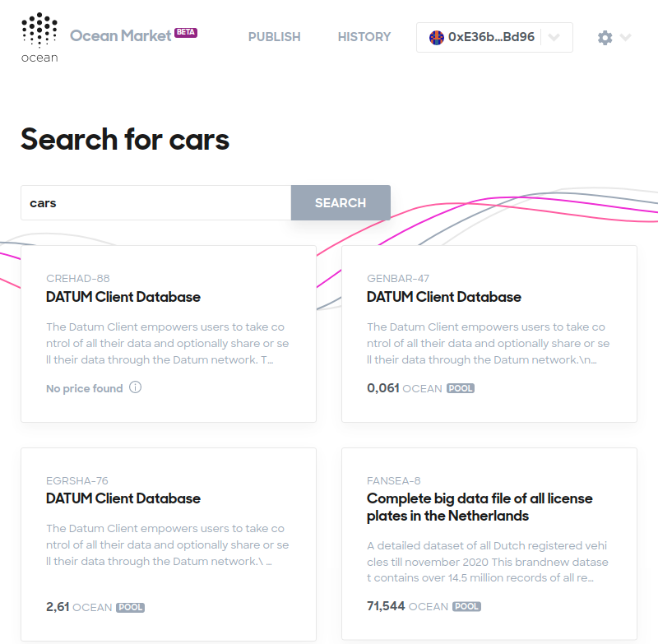Click the POOL badge next to 0,061 OCEAN
Image resolution: width=658 pixels, height=644 pixels.
[x=461, y=388]
